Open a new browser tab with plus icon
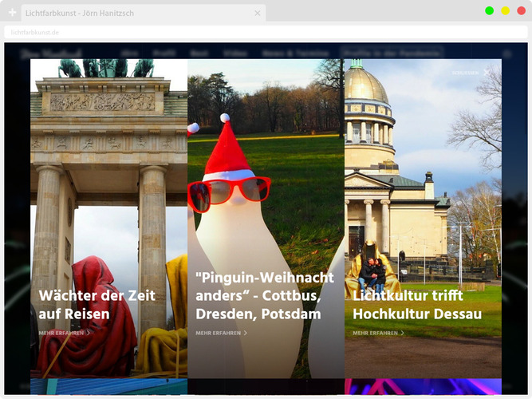This screenshot has width=532, height=399. (12, 13)
